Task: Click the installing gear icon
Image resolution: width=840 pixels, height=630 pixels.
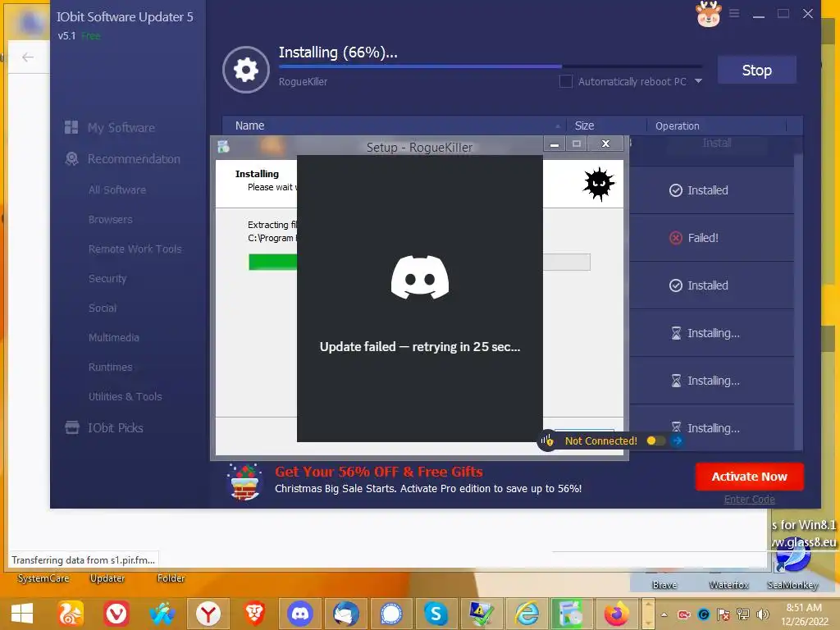Action: click(x=246, y=70)
